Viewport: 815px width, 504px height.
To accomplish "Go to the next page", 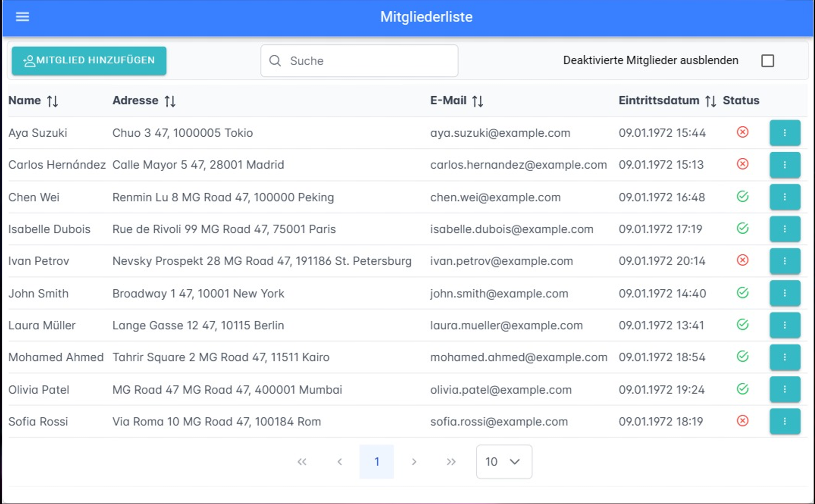I will coord(414,462).
